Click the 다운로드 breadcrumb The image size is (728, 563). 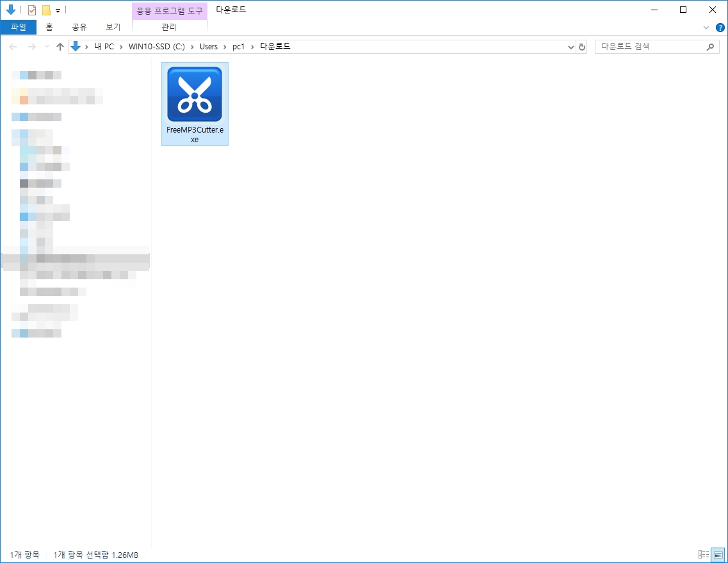(x=275, y=47)
